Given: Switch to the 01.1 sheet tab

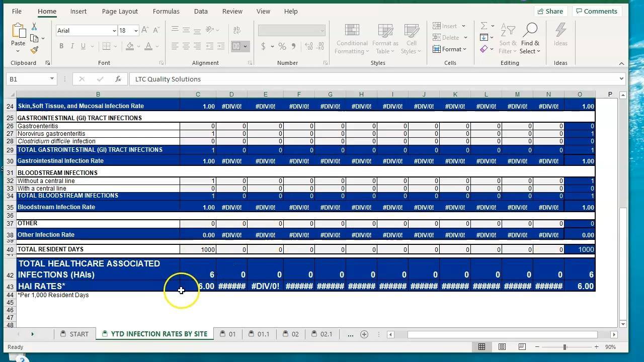Looking at the screenshot, I should (x=259, y=334).
